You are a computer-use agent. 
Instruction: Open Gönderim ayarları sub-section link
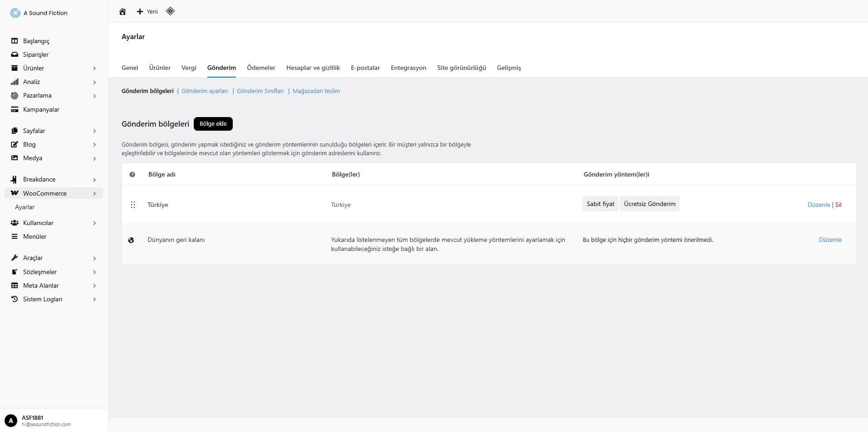tap(205, 91)
